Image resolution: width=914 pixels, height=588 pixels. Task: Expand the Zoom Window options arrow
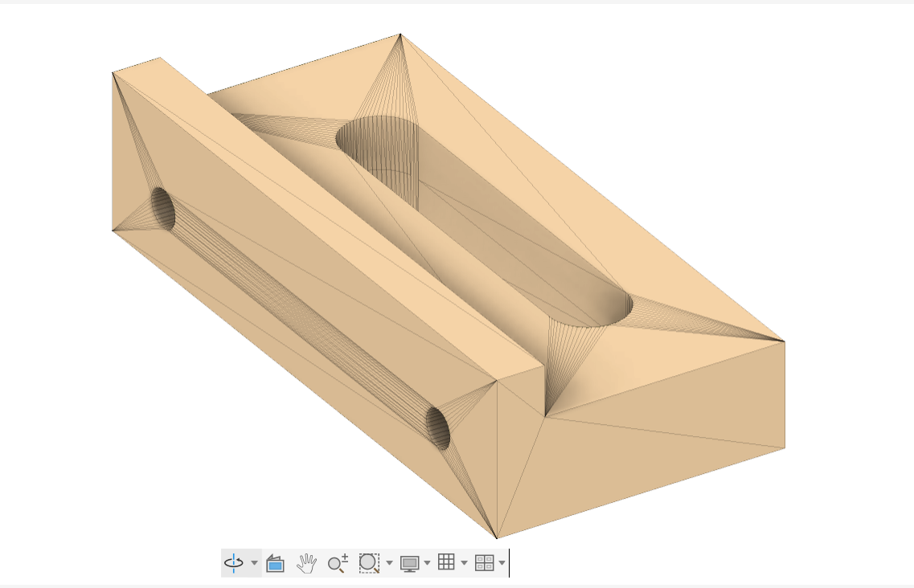pyautogui.click(x=389, y=563)
